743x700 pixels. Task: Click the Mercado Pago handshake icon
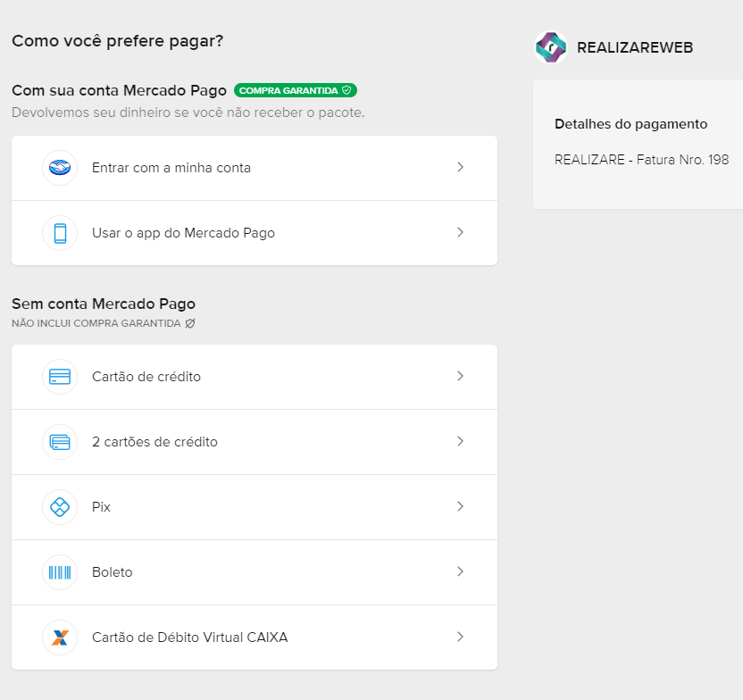60,168
